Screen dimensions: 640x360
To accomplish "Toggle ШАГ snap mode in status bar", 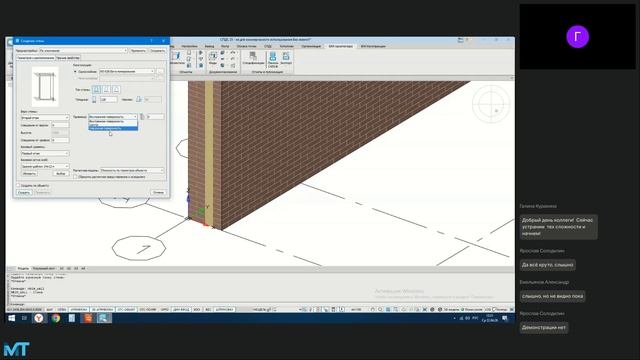I will coord(50,310).
